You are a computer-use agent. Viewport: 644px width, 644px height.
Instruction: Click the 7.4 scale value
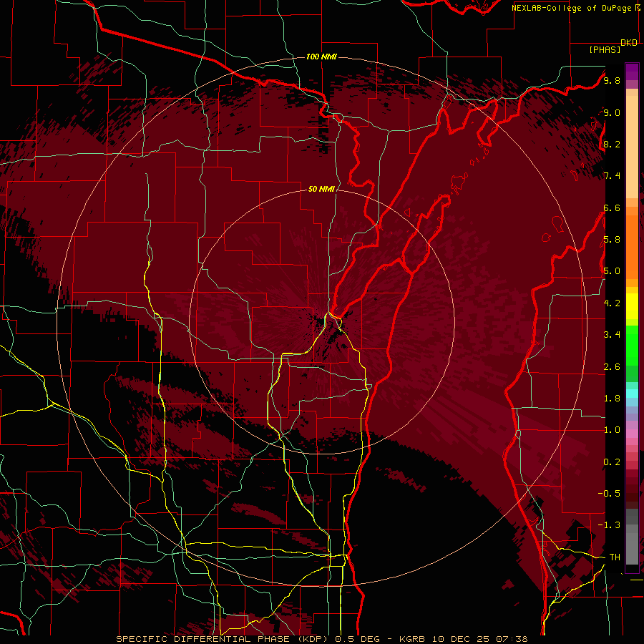(612, 176)
